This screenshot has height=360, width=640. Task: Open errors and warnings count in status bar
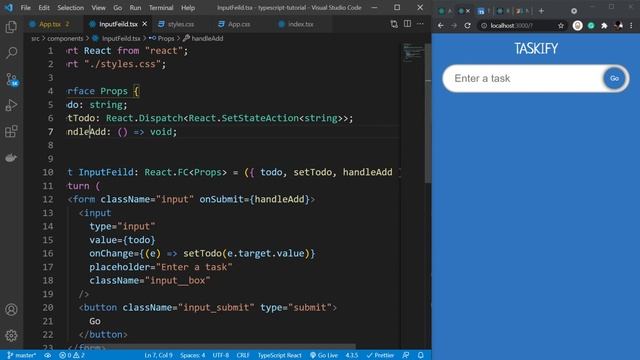[x=71, y=356]
